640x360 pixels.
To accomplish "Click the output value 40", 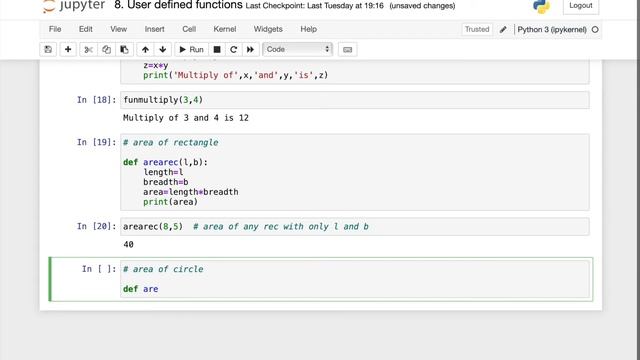I will [128, 244].
